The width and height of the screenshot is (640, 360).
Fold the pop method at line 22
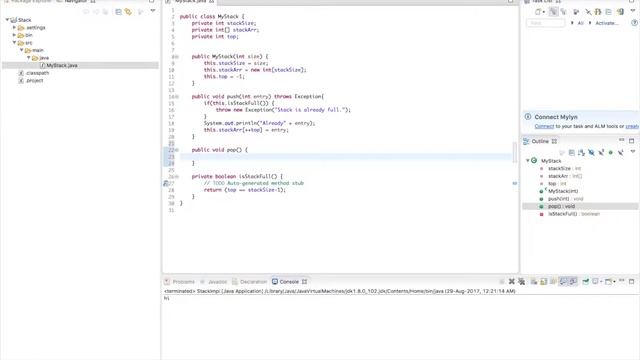pos(177,150)
